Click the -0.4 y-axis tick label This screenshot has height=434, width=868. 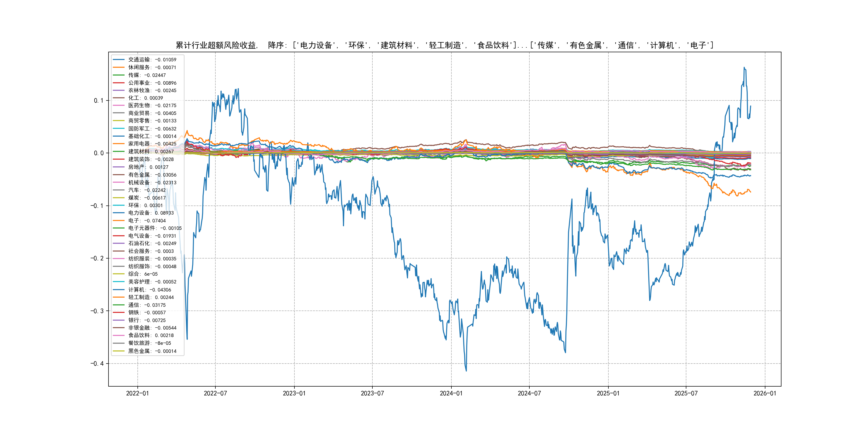click(97, 364)
